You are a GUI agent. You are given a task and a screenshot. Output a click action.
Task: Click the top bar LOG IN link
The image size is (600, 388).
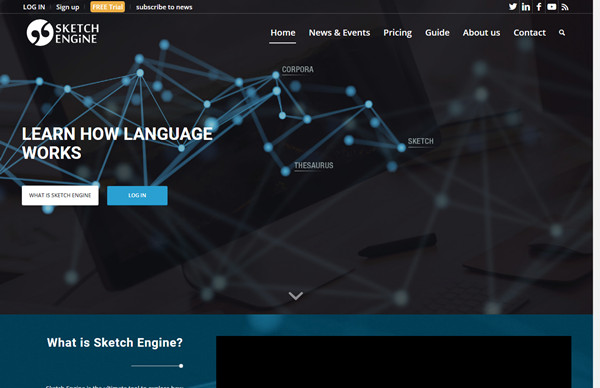[x=34, y=7]
